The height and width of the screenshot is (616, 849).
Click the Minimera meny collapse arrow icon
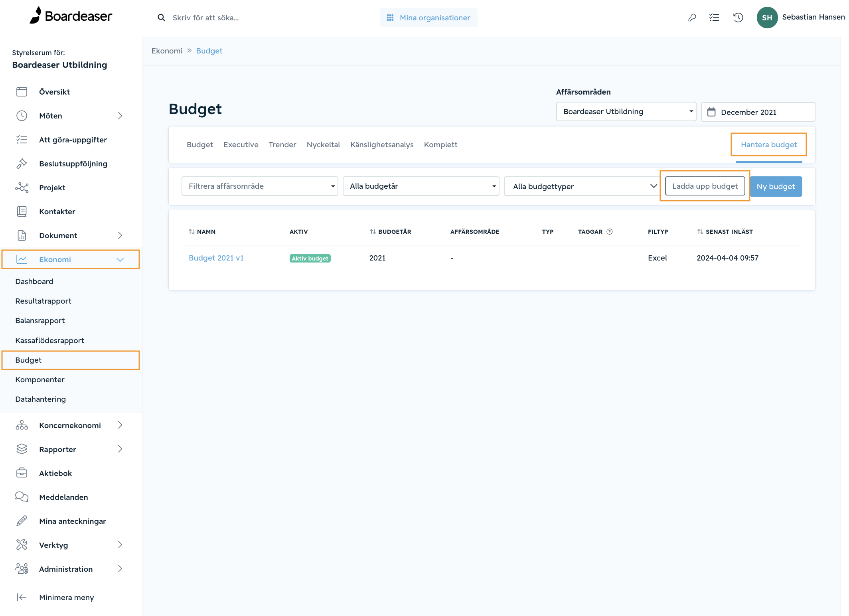(22, 597)
